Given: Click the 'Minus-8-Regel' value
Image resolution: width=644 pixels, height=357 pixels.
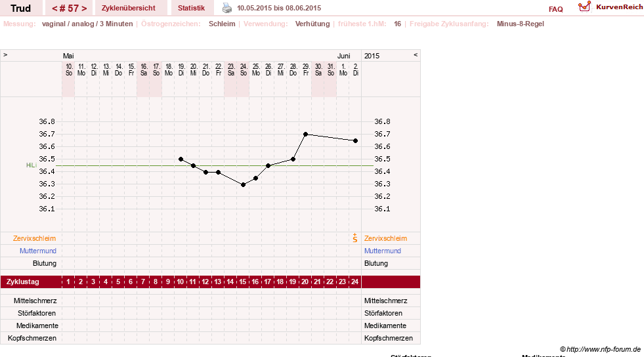Looking at the screenshot, I should [521, 24].
